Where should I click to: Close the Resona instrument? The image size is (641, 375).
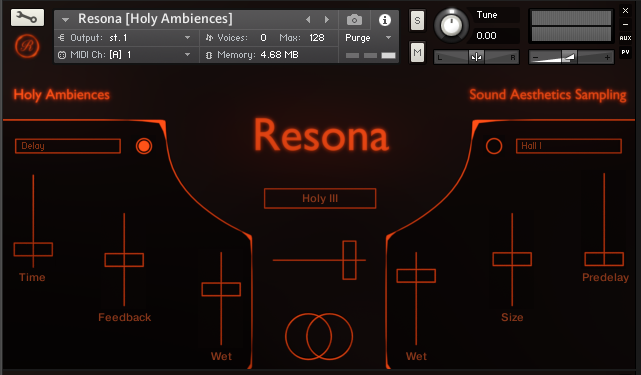pyautogui.click(x=625, y=11)
